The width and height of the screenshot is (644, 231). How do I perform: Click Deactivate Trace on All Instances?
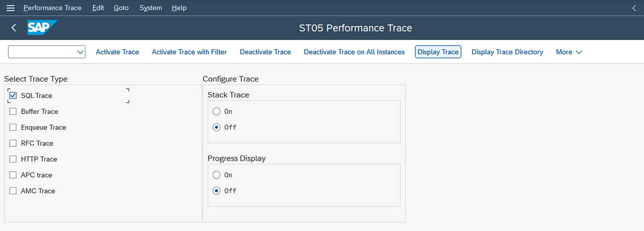(x=354, y=52)
